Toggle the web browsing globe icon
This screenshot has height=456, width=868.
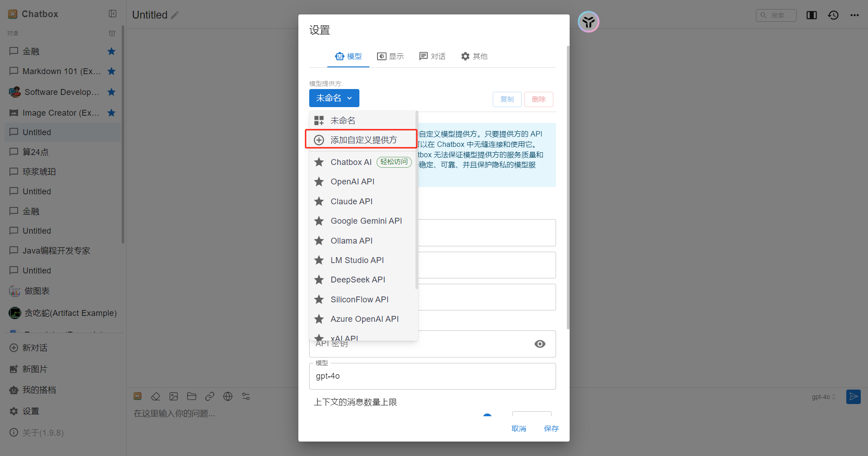click(x=228, y=396)
